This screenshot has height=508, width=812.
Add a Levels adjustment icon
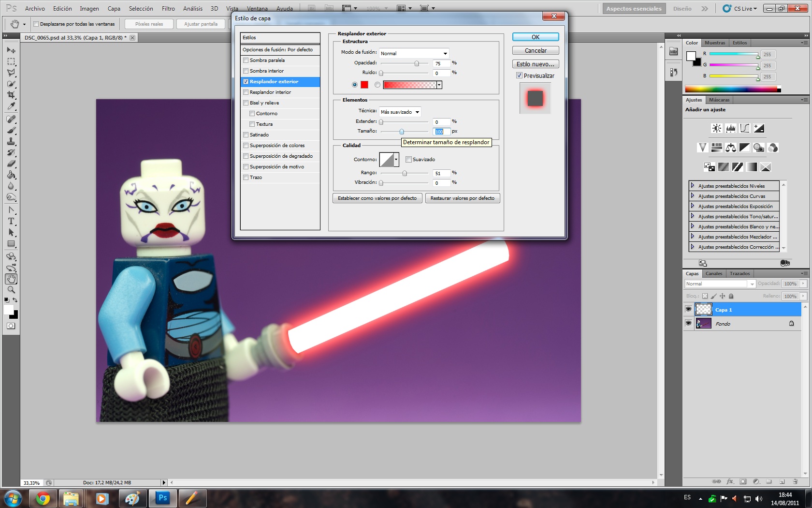point(731,128)
